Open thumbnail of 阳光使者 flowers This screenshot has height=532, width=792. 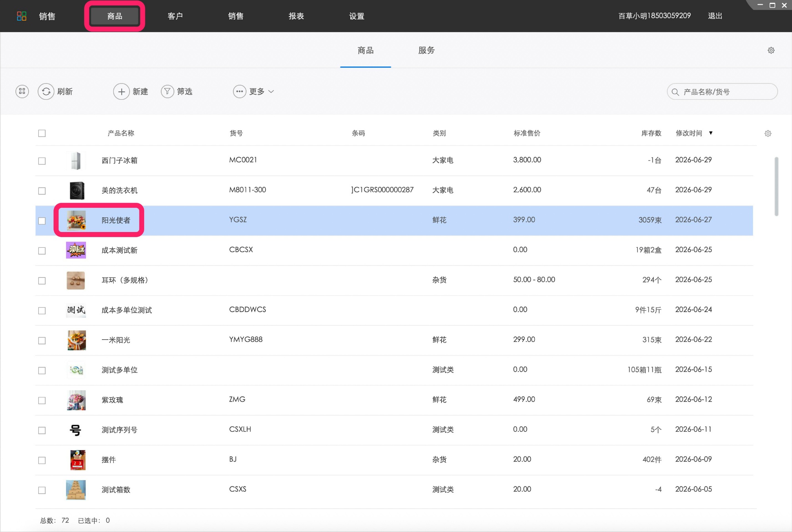[x=76, y=220]
